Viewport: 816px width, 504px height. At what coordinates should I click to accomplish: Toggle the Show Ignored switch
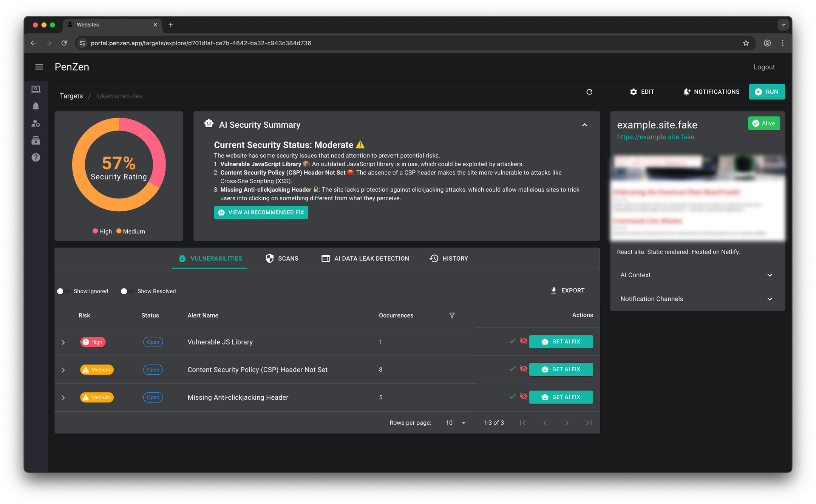tap(63, 291)
